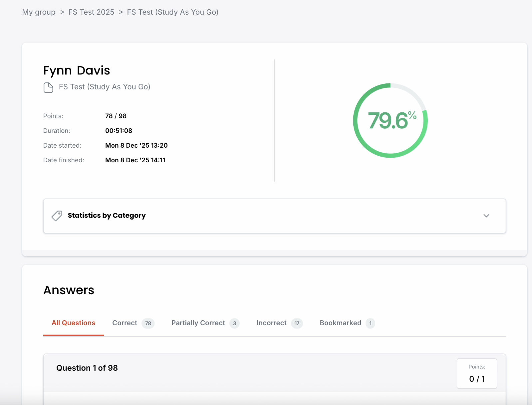The width and height of the screenshot is (532, 405).
Task: Click the 3 badge on Partially Correct
Action: click(235, 323)
